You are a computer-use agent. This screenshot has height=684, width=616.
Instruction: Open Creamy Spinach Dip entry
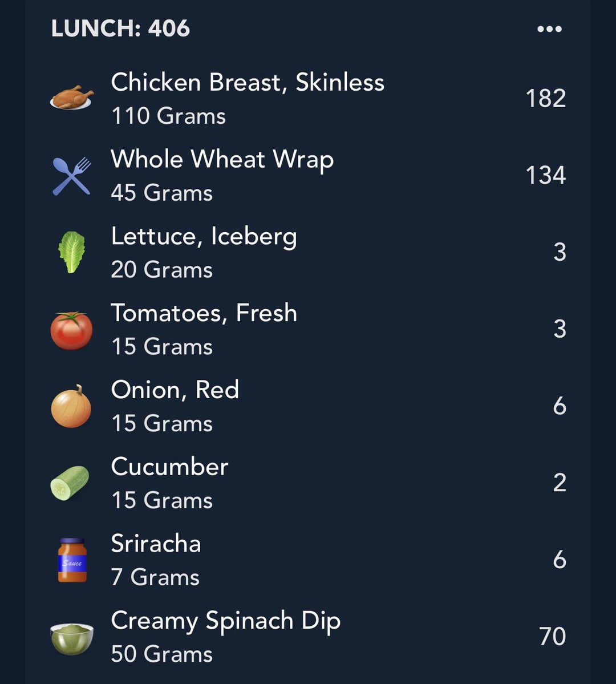[x=308, y=636]
